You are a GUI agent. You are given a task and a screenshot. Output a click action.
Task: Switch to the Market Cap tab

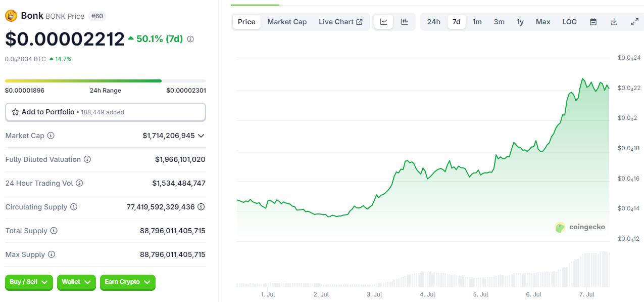tap(287, 22)
